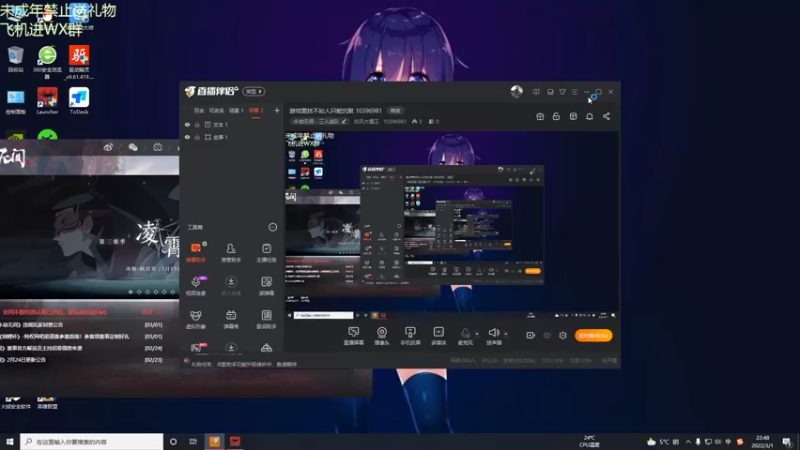Toggle the preview eye icon in bottom toolbar
This screenshot has height=450, width=800.
[547, 335]
